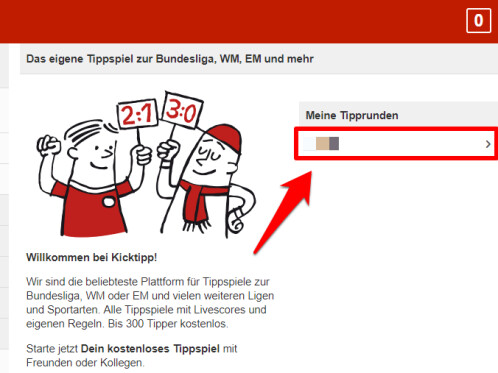The width and height of the screenshot is (498, 373).
Task: Click the red beanie on the right fan
Action: point(225,137)
